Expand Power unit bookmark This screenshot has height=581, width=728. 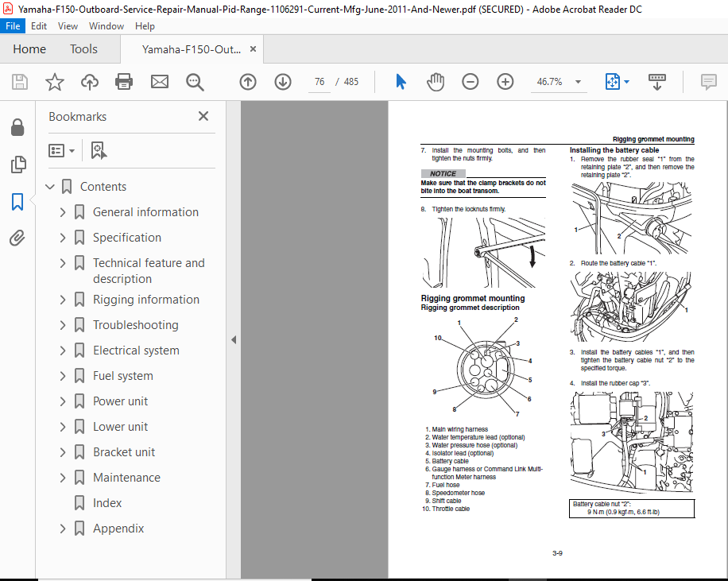point(63,401)
